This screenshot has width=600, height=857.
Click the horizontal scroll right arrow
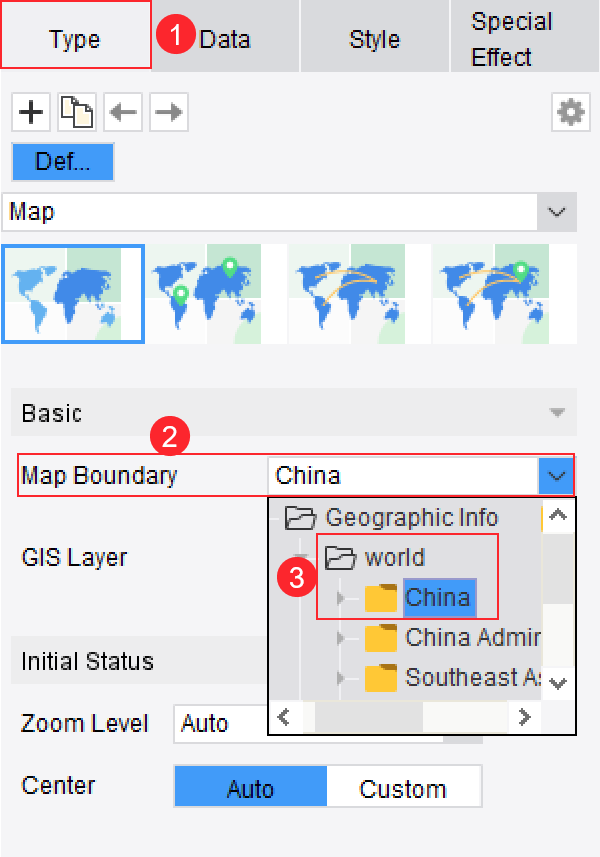click(525, 717)
